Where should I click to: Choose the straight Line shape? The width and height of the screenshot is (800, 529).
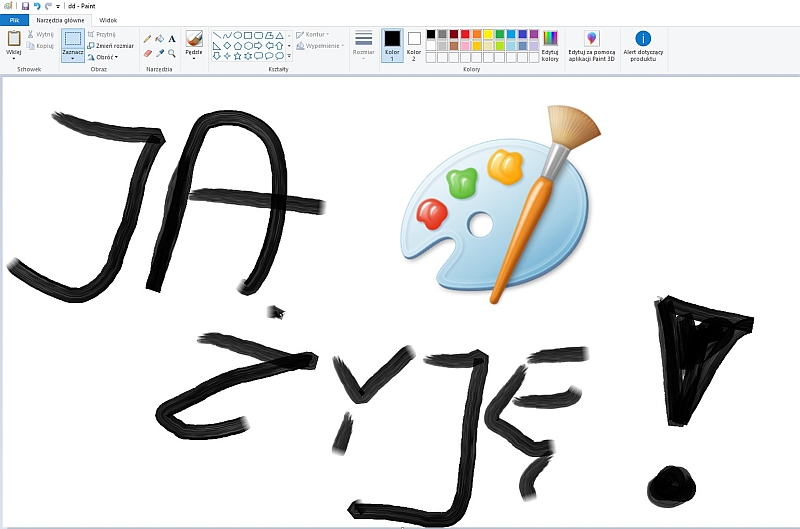tap(217, 35)
